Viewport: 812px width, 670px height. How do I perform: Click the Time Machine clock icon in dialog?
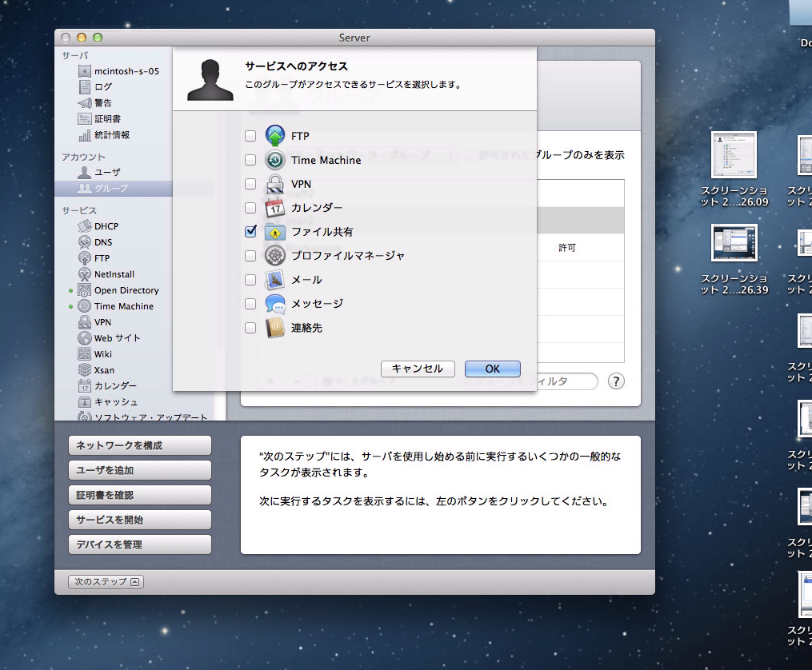(x=275, y=160)
